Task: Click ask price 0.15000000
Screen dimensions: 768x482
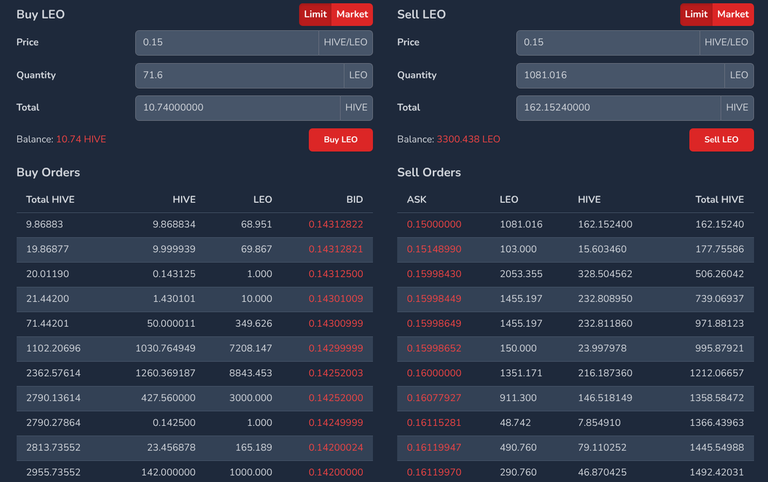Action: coord(434,224)
